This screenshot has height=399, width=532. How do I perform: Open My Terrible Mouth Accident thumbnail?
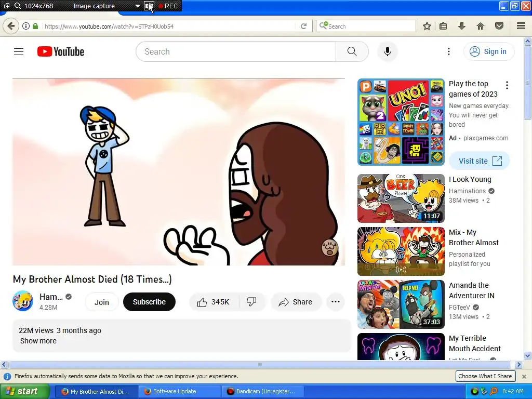click(x=401, y=347)
